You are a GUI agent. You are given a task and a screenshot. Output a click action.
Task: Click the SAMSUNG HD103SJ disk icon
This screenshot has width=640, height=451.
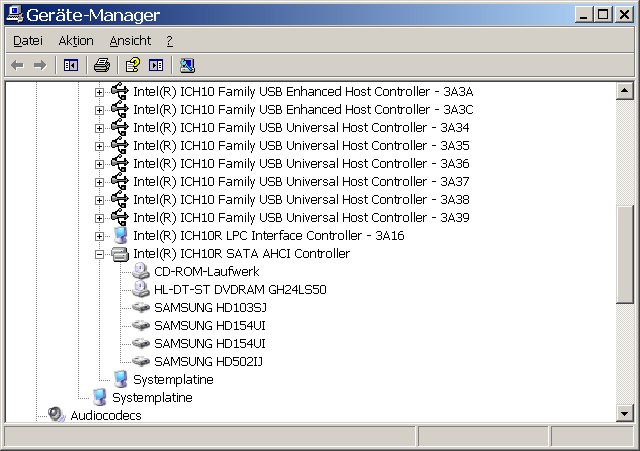click(141, 307)
